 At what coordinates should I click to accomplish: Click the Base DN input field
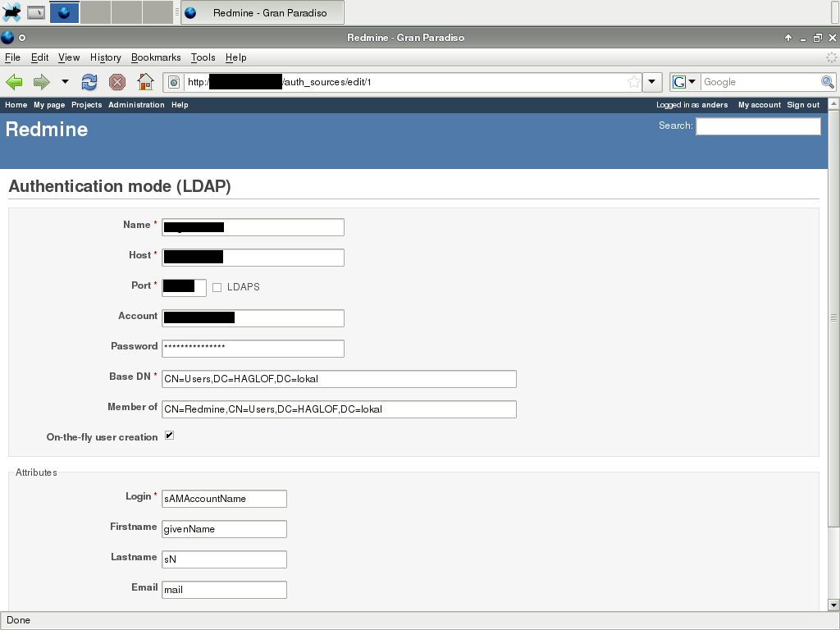(339, 379)
